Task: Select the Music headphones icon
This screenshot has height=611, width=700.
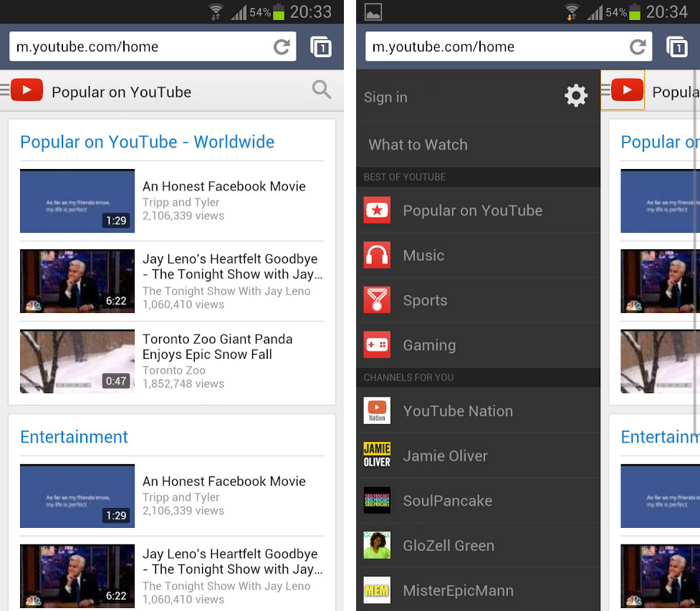Action: click(377, 255)
